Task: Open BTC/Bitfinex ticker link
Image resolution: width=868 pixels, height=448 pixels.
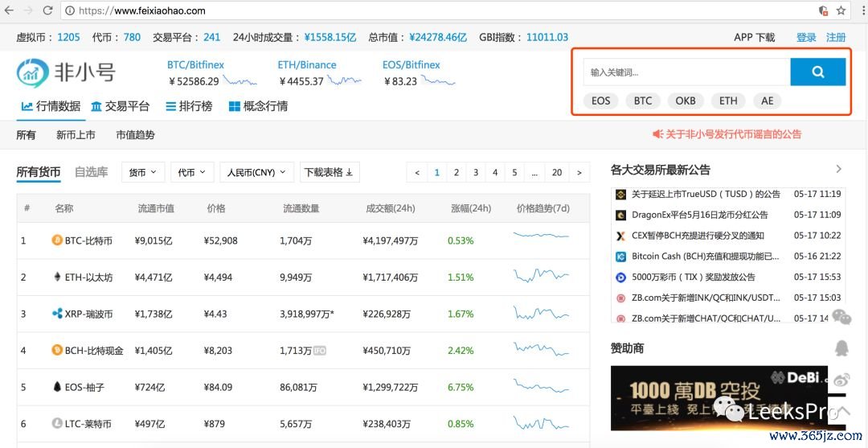Action: (195, 65)
